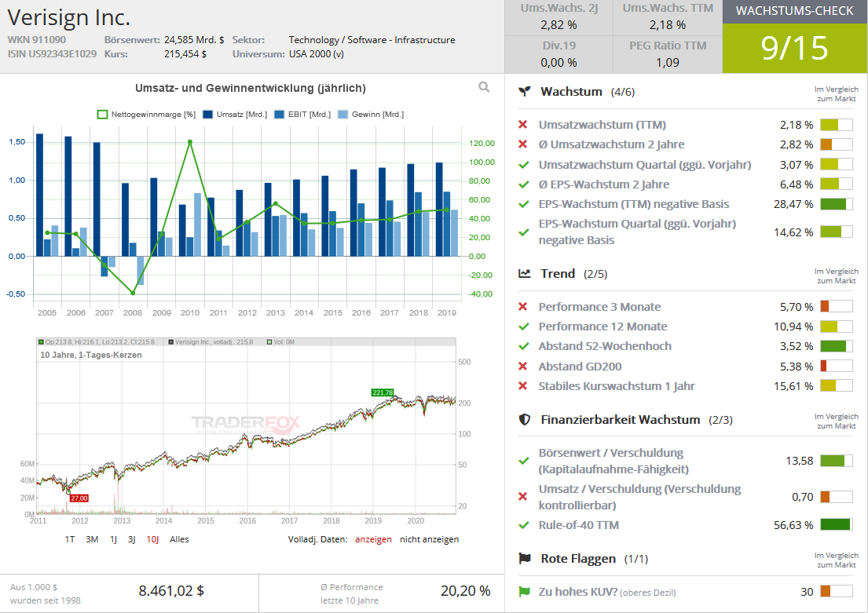Click the Wachstum (4/6) section heading
The image size is (868, 613).
(588, 92)
